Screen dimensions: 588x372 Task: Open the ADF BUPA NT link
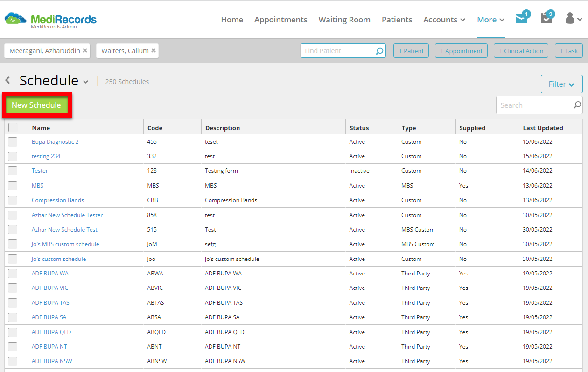coord(49,347)
